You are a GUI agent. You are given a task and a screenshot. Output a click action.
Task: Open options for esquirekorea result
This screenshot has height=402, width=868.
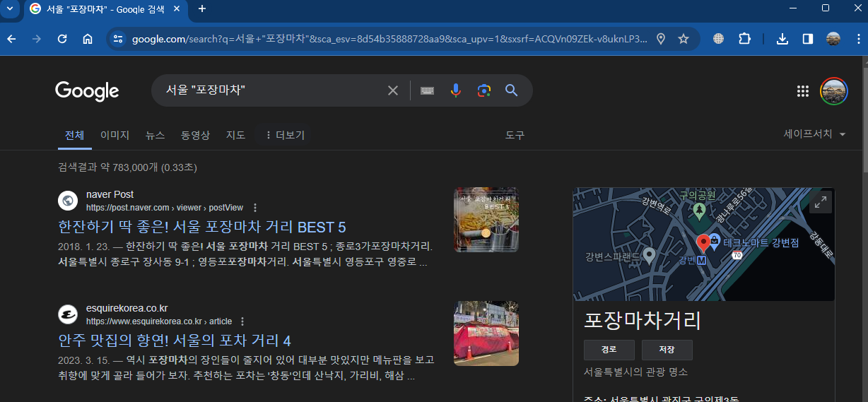[242, 321]
